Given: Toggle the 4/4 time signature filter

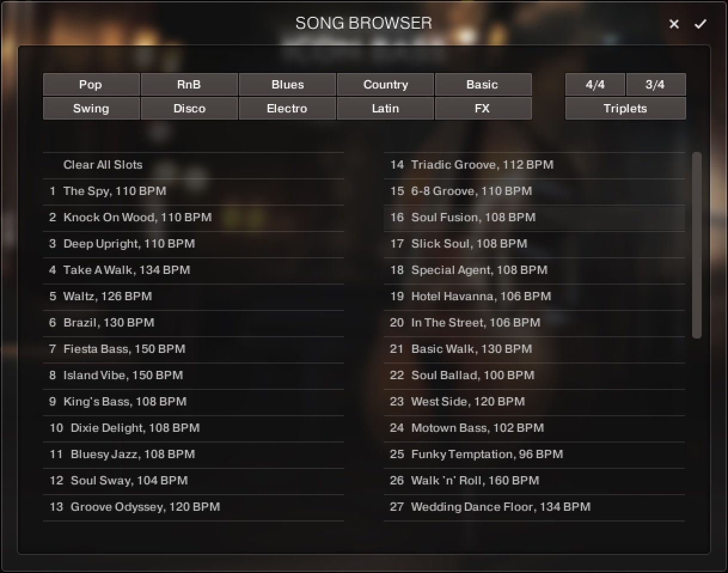Looking at the screenshot, I should [594, 84].
